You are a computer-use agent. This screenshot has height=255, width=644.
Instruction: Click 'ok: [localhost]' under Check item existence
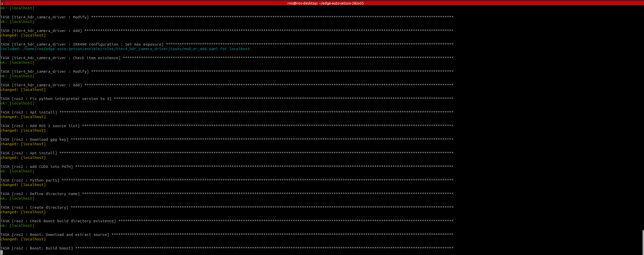pyautogui.click(x=17, y=62)
